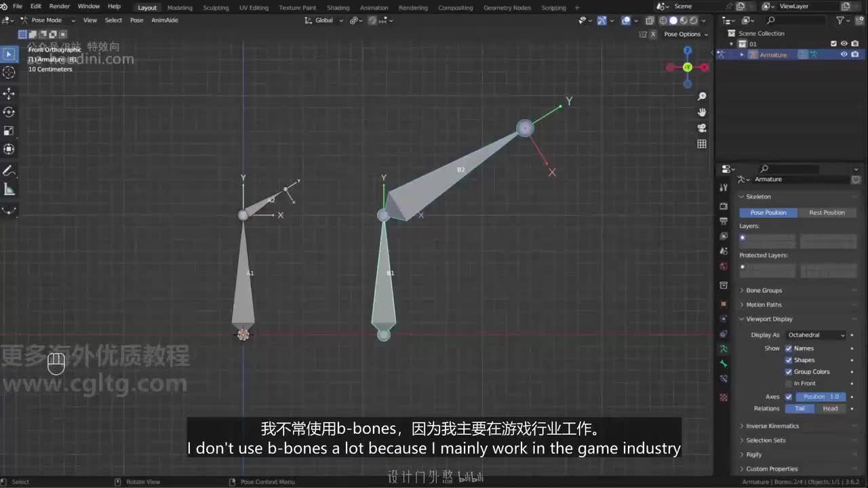868x488 pixels.
Task: Select the Rotate tool
Action: tap(9, 112)
